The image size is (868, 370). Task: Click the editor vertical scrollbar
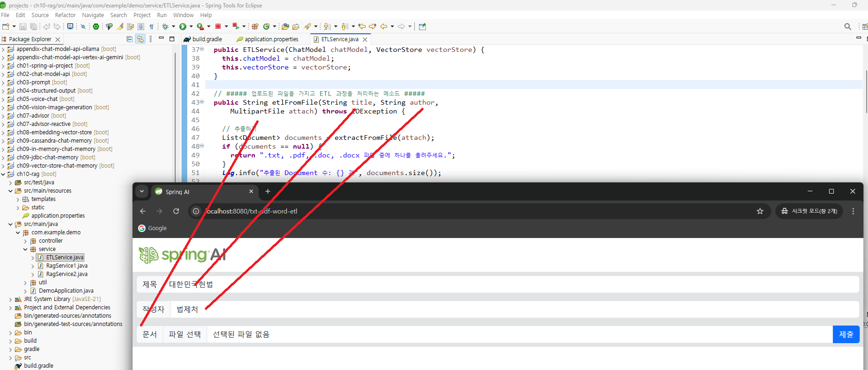[866, 92]
